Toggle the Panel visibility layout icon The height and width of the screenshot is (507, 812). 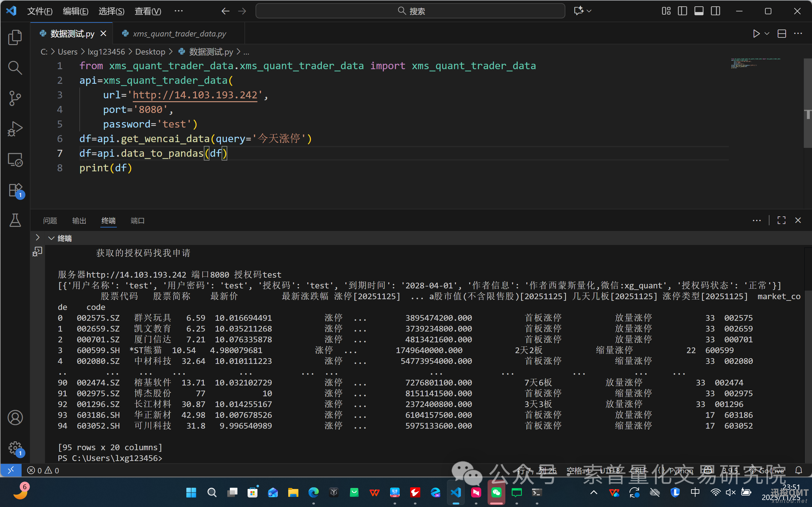[x=699, y=11]
